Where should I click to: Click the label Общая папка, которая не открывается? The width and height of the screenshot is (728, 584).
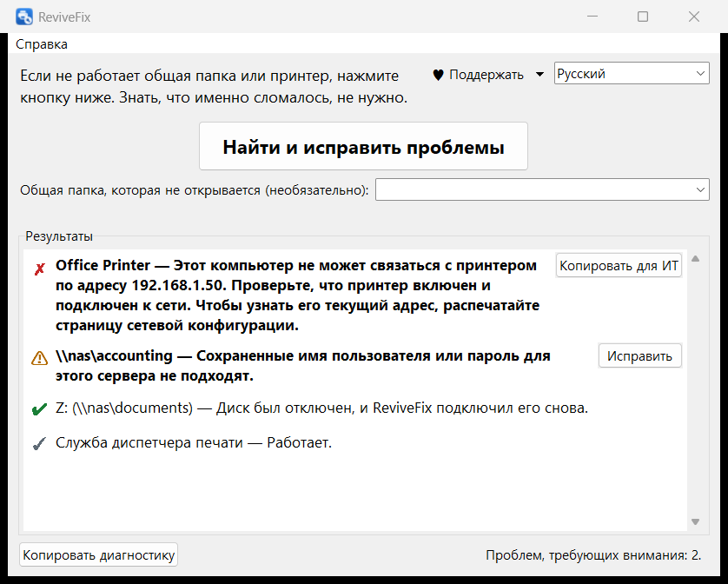pos(194,190)
